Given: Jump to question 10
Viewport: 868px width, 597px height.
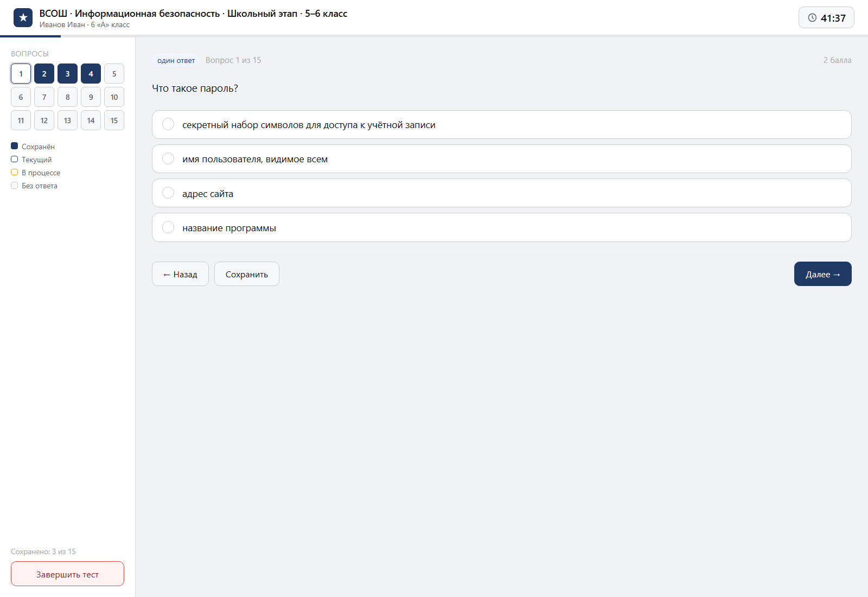Looking at the screenshot, I should point(114,97).
